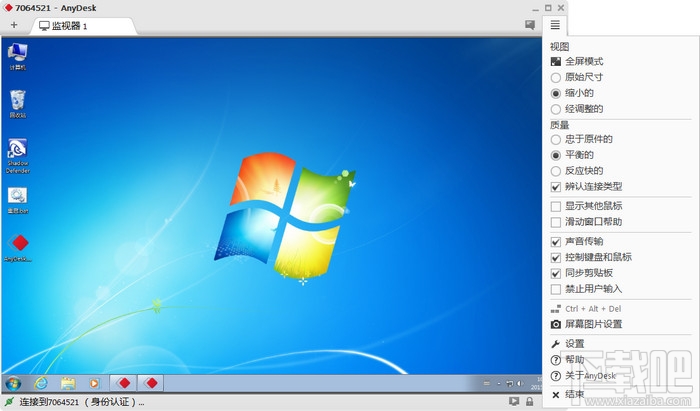This screenshot has height=411, width=700.
Task: Select the Shadow Defender desktop shortcut
Action: (x=18, y=156)
